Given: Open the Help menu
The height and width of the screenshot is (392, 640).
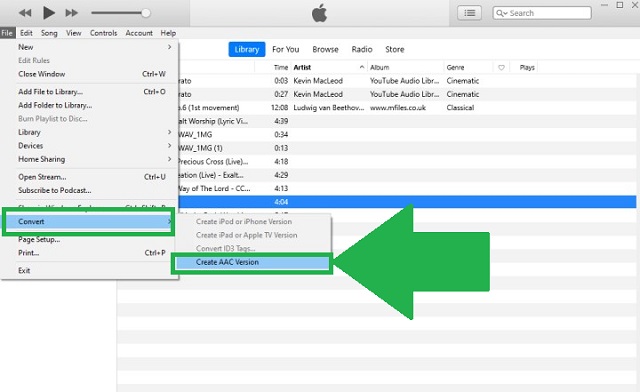Looking at the screenshot, I should (168, 33).
